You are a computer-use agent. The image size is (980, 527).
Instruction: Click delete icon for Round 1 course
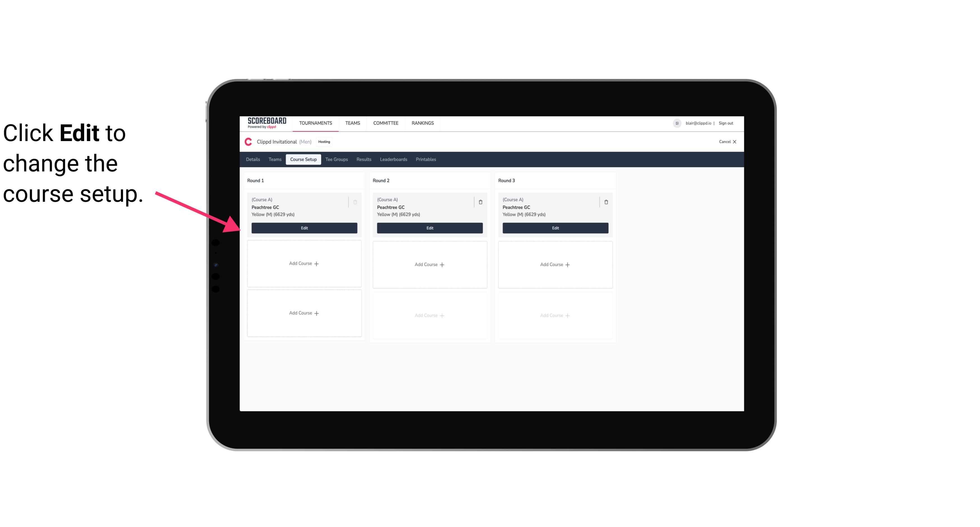(x=356, y=202)
